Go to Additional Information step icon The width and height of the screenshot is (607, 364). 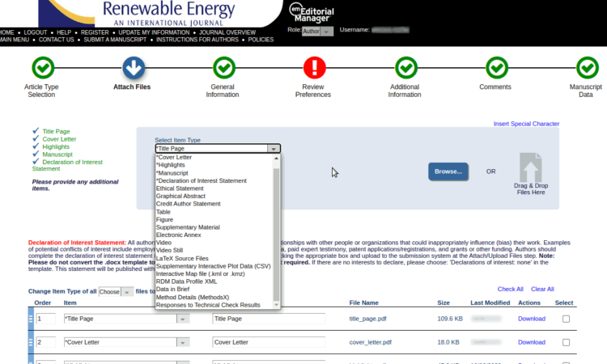point(405,68)
